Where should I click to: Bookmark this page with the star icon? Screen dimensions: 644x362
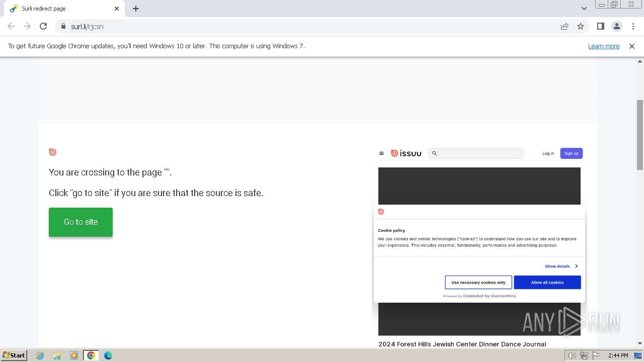[x=581, y=26]
